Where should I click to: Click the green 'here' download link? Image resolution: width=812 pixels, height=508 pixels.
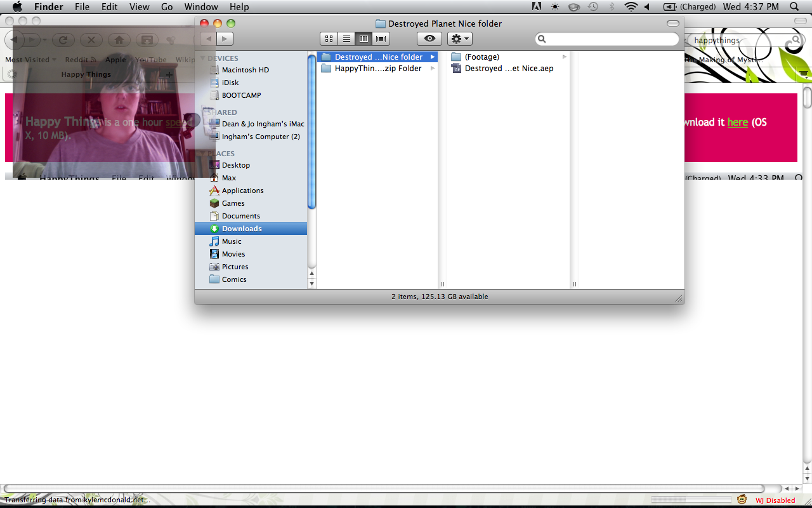[737, 123]
